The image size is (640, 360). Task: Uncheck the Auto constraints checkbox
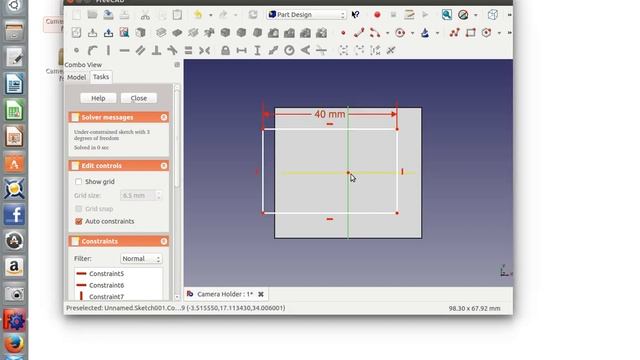tap(78, 221)
